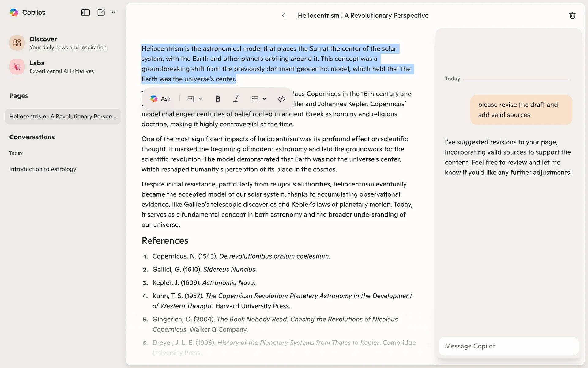Open the Heliocentrism page in sidebar
The image size is (588, 368).
click(x=63, y=117)
